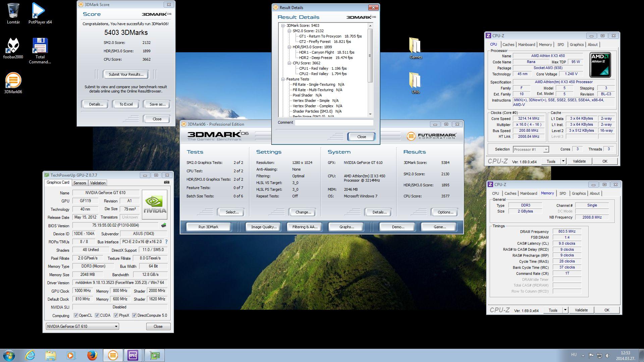
Task: Click the Result Details scroll down arrow
Action: click(x=370, y=114)
